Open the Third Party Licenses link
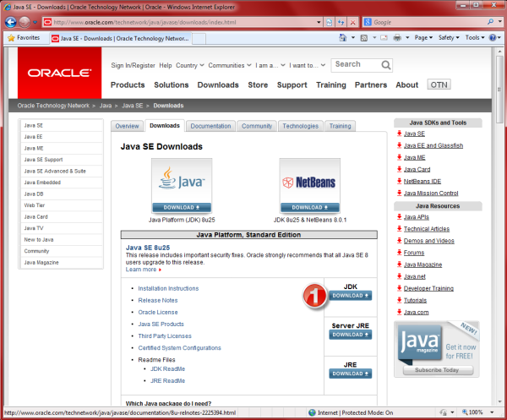 [165, 336]
